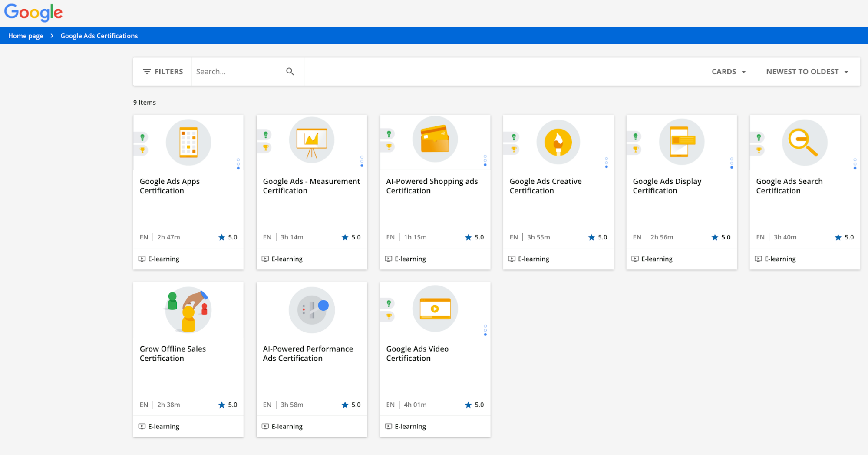Image resolution: width=868 pixels, height=455 pixels.
Task: Open AI-Powered Shopping ads Certification title
Action: (432, 186)
